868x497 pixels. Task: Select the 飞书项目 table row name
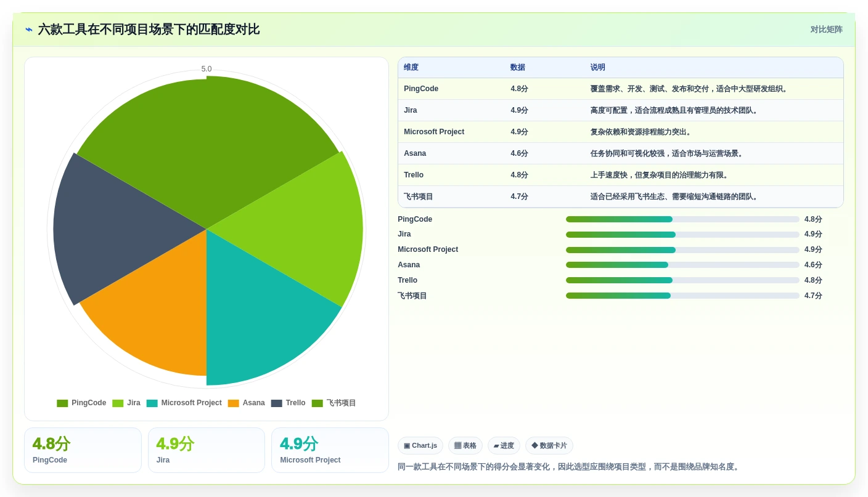(x=419, y=196)
